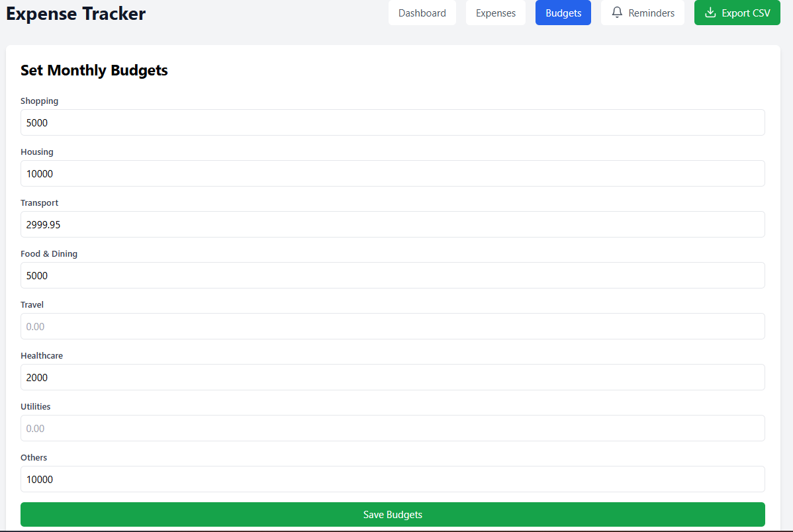Viewport: 793px width, 532px height.
Task: Click the Travel category label
Action: click(32, 304)
